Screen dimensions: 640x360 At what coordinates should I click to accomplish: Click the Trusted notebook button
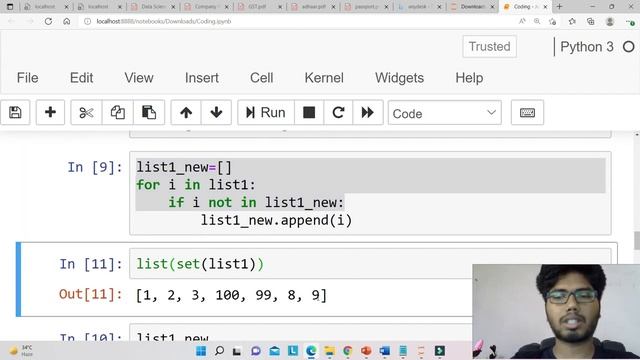point(489,47)
